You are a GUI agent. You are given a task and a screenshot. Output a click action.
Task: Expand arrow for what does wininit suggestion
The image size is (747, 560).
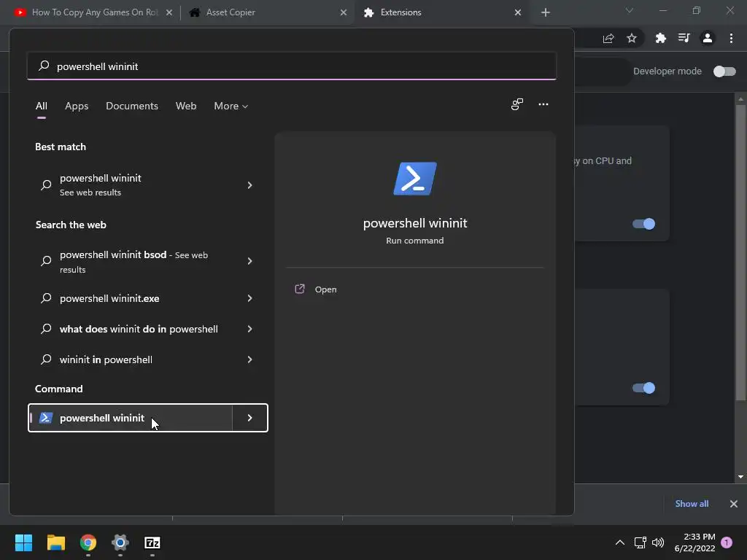coord(249,329)
